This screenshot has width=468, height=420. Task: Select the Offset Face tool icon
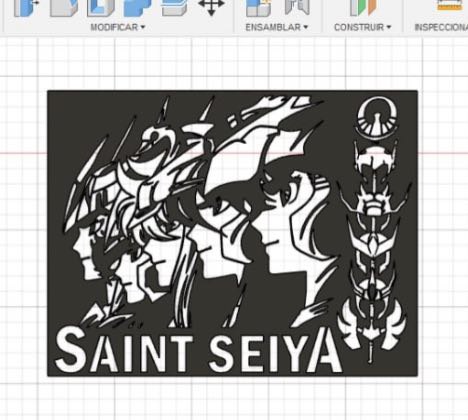(174, 8)
